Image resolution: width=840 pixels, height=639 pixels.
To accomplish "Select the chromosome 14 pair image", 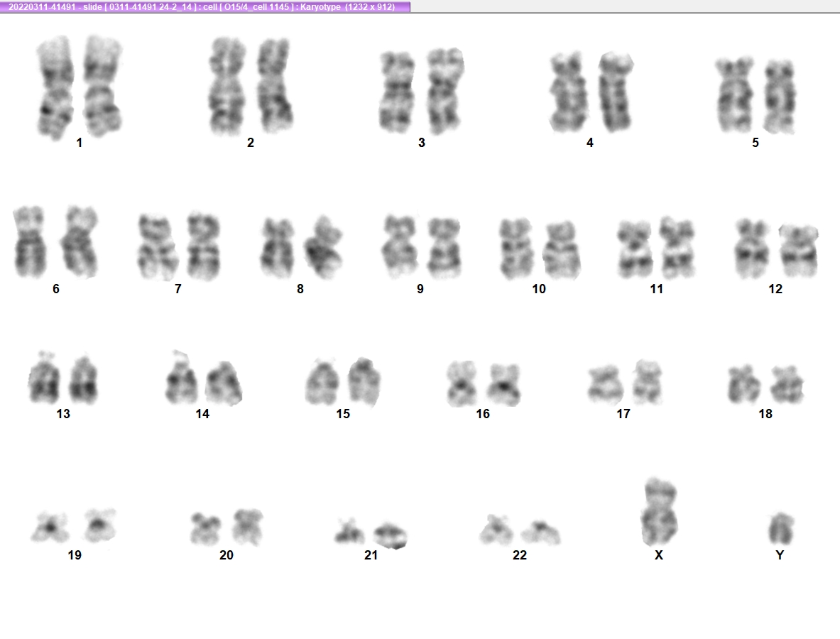I will point(204,378).
